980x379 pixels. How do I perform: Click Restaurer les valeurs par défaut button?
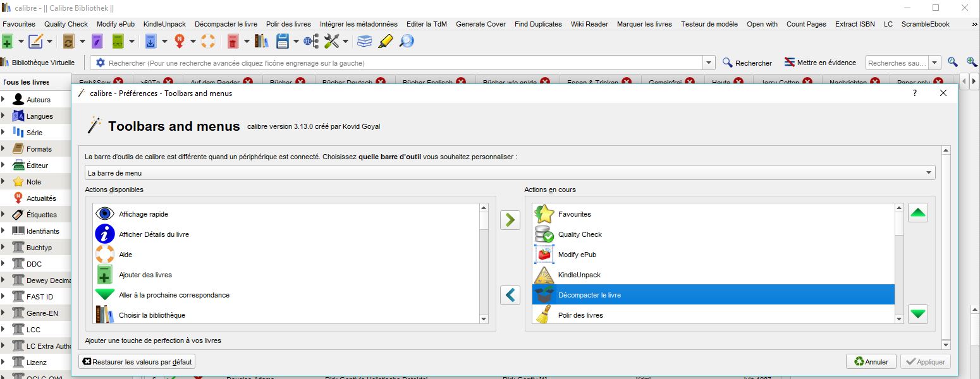[137, 362]
